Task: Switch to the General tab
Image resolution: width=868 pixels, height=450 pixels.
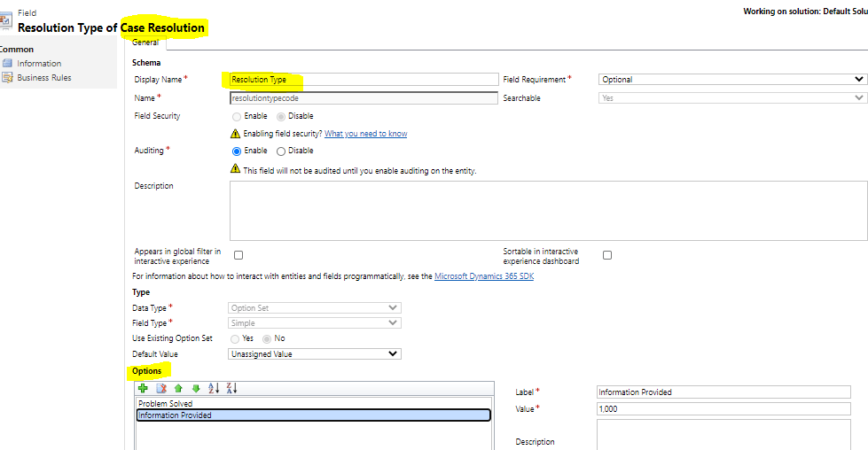Action: (145, 42)
